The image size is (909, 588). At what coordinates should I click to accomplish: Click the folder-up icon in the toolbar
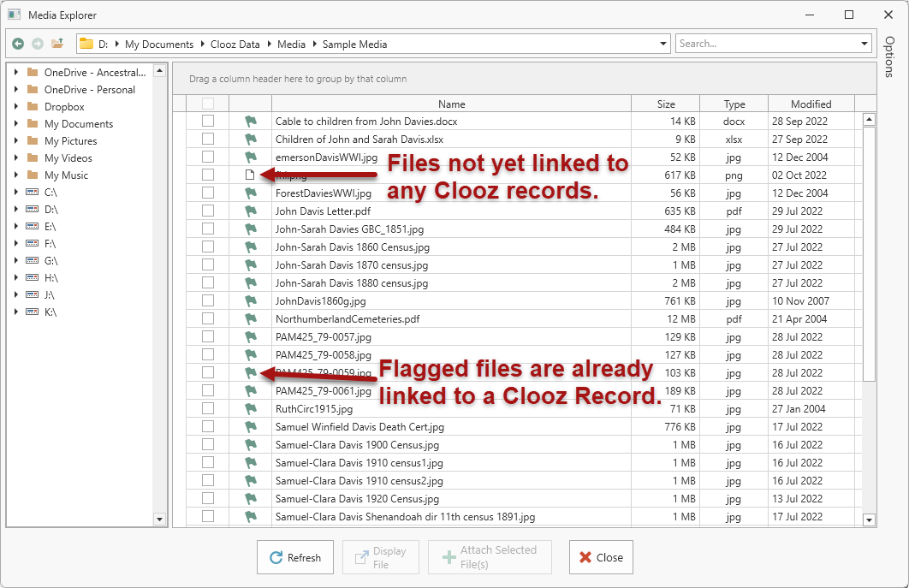[57, 44]
